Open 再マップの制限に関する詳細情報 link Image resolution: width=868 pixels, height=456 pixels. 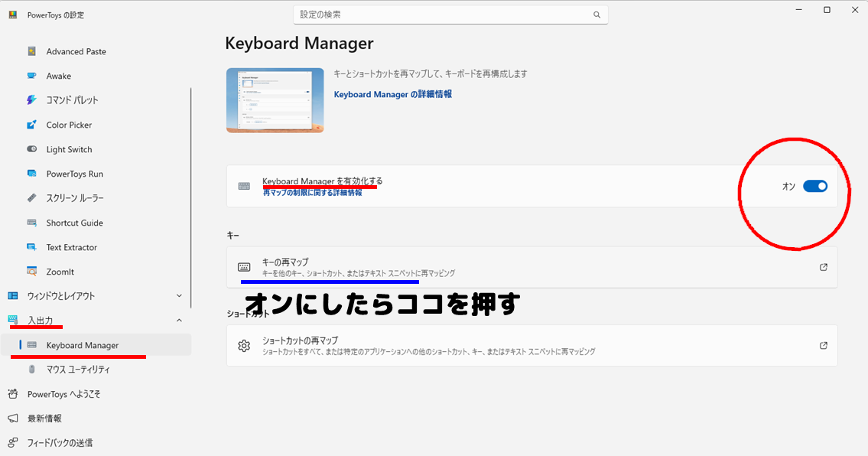tap(312, 194)
